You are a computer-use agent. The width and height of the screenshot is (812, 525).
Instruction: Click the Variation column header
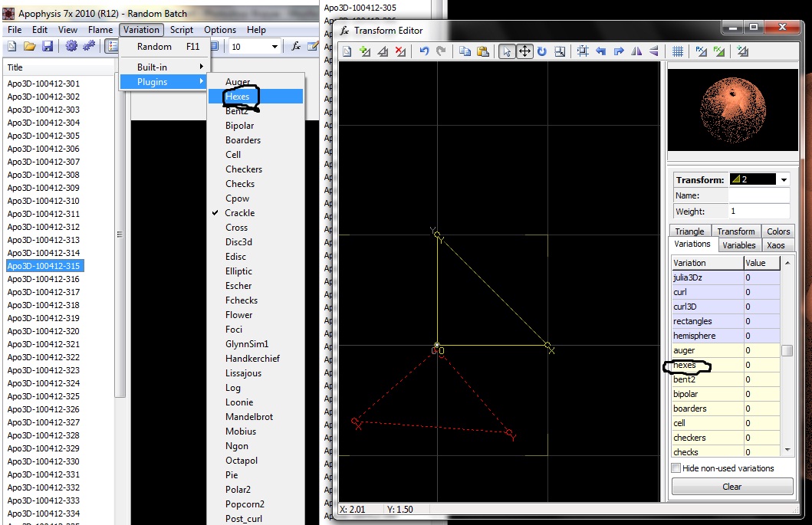click(708, 263)
